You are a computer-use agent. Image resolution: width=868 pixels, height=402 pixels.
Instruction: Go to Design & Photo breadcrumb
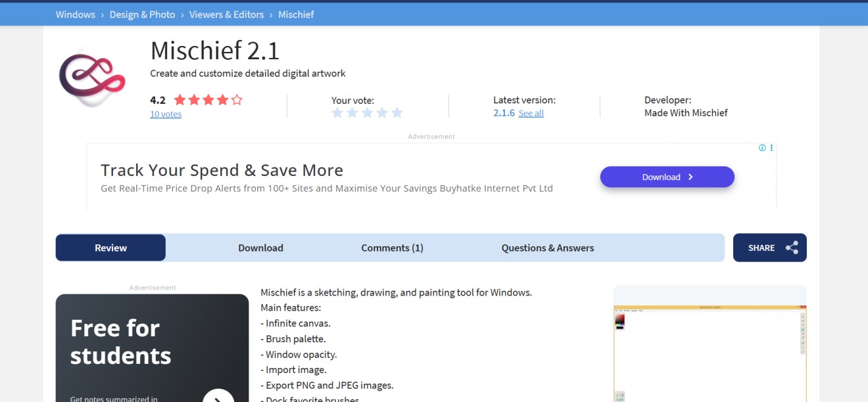pos(143,14)
